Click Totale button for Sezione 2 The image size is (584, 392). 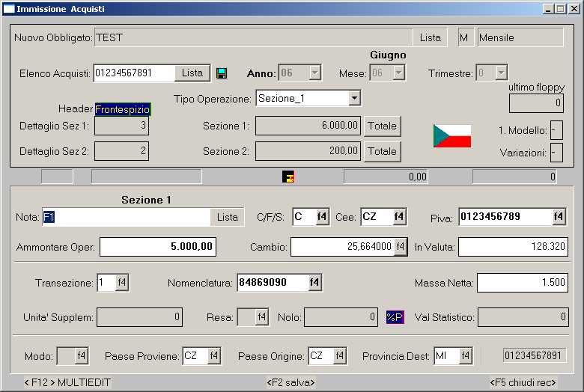382,151
